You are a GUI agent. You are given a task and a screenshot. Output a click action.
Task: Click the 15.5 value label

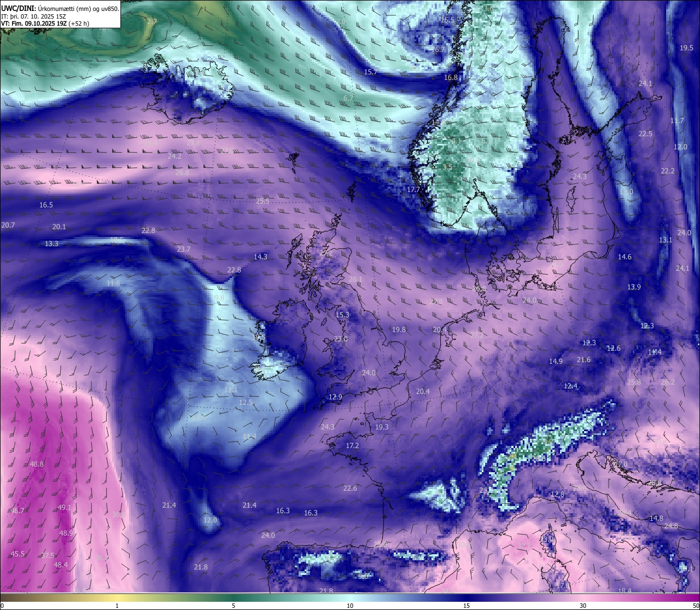tap(447, 20)
